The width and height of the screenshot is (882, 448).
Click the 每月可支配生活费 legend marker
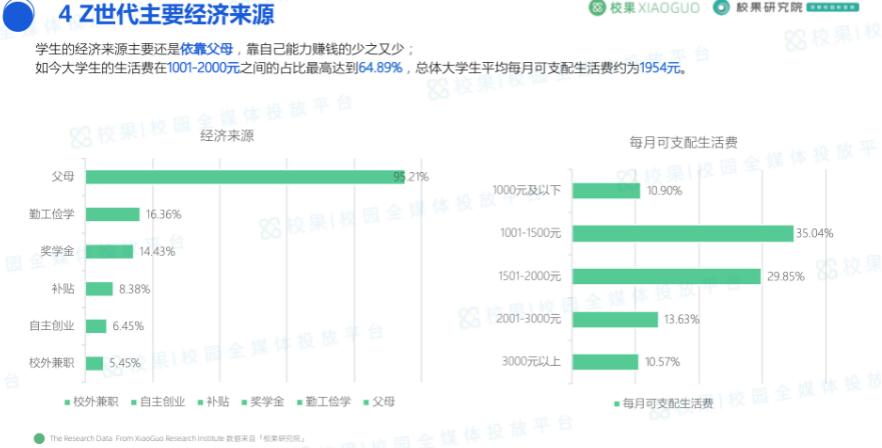pyautogui.click(x=615, y=404)
